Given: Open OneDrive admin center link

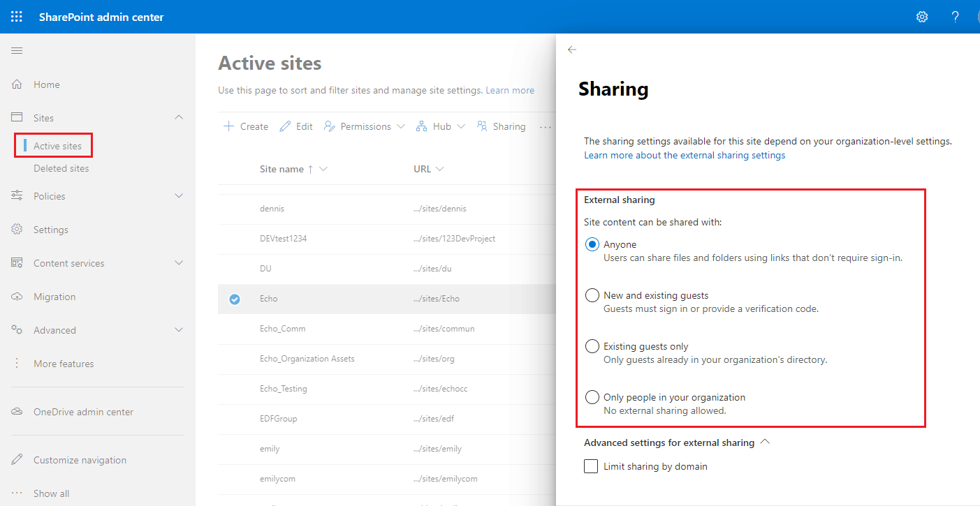Looking at the screenshot, I should 84,412.
